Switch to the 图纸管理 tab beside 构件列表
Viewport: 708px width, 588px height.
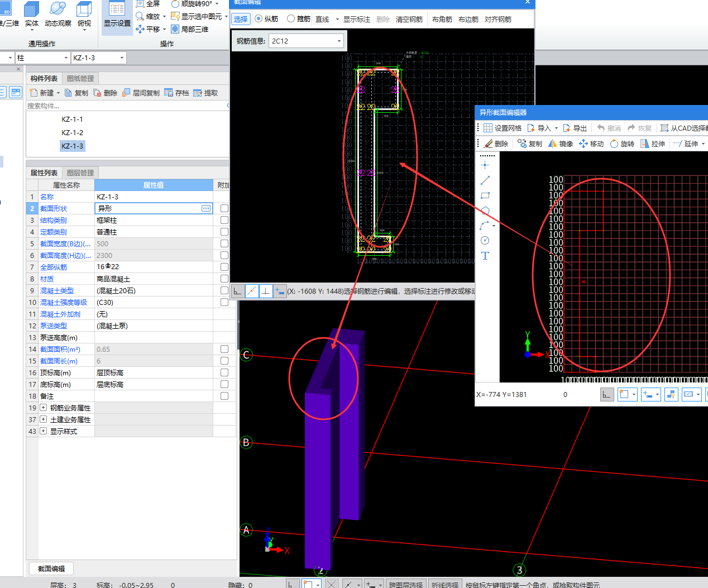pos(80,79)
